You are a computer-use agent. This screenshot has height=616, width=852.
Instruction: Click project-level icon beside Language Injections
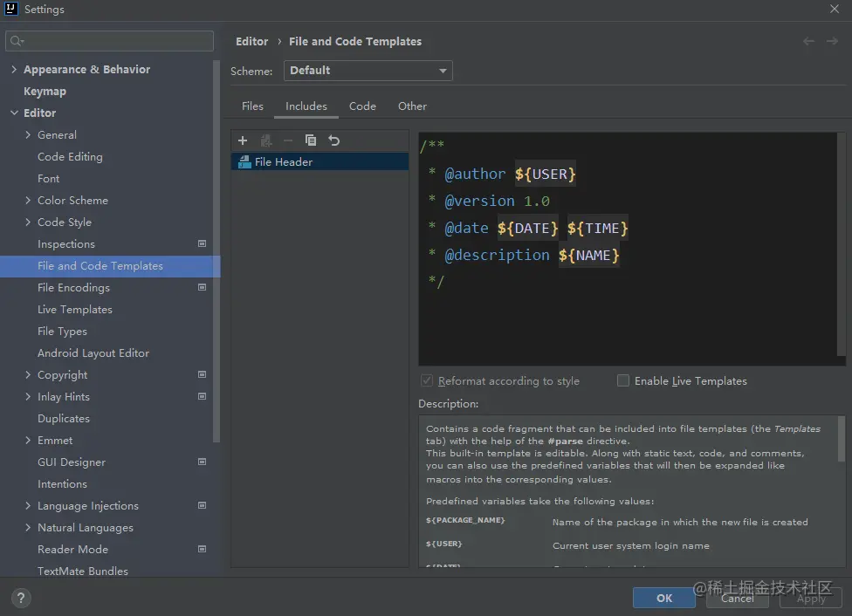coord(203,506)
